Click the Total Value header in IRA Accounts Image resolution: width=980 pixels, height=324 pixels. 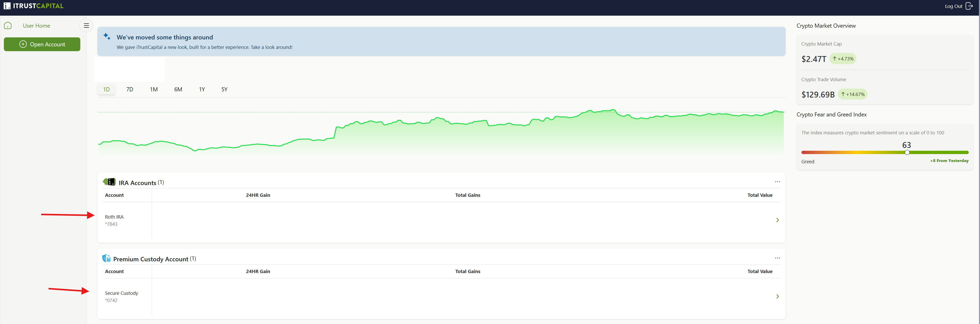[760, 195]
